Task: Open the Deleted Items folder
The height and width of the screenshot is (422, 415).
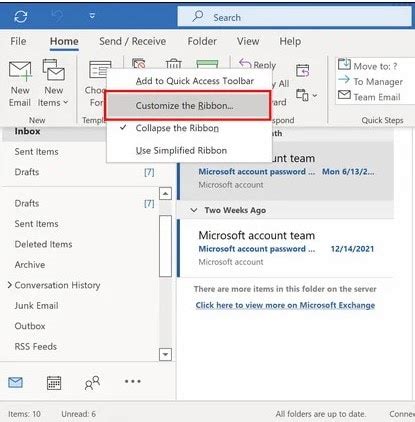Action: [43, 244]
